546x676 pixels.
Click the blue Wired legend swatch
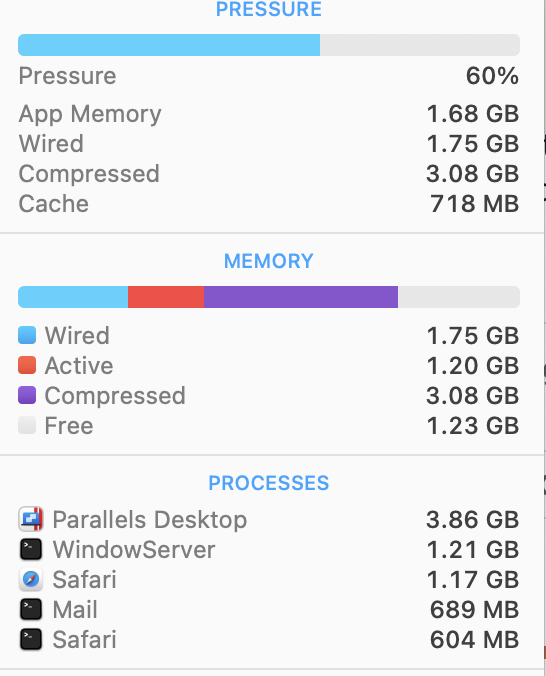27,335
